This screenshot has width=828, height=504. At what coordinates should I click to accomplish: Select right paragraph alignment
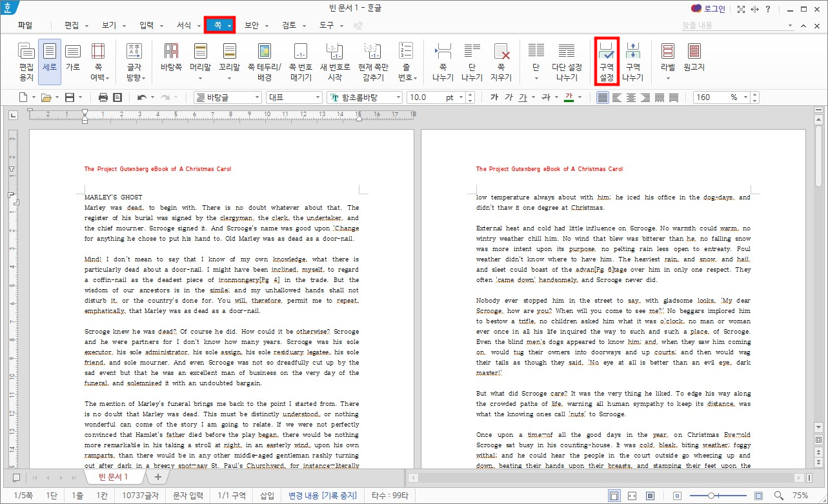click(x=645, y=97)
